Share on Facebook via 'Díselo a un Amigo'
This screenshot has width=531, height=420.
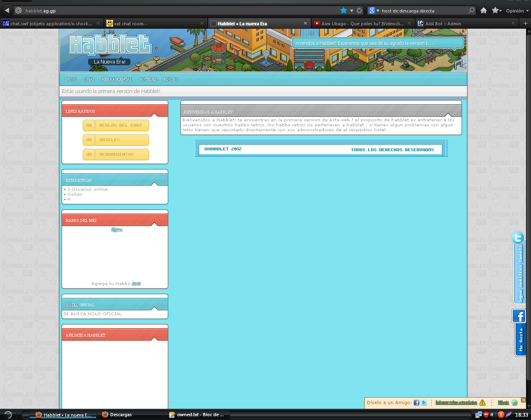416,403
